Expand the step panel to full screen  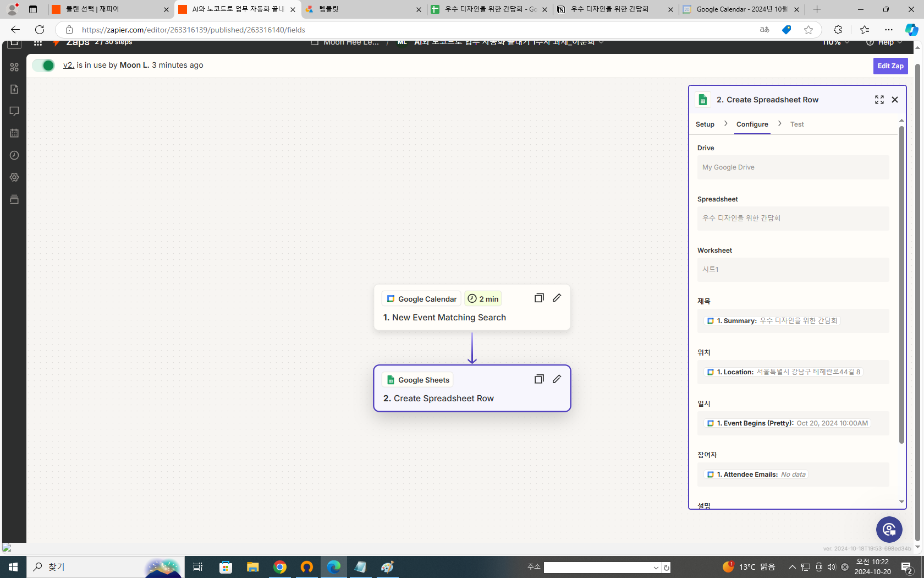tap(879, 100)
